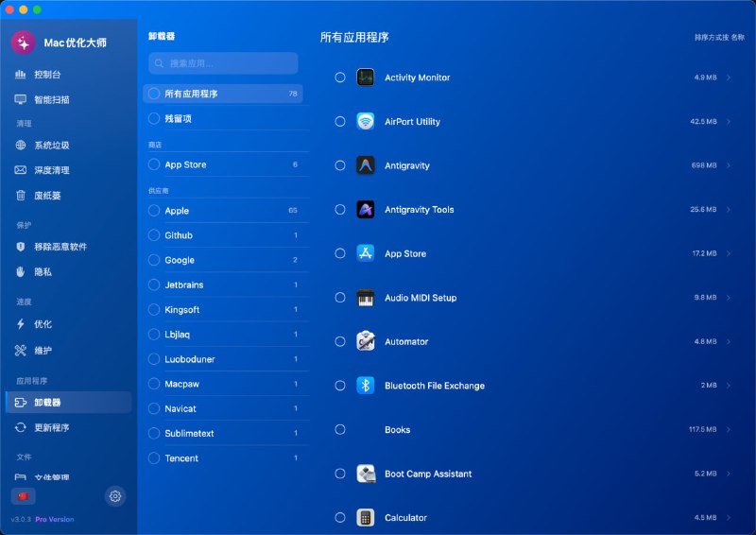Open settings via the gear icon
Screen dimensions: 756x535
point(115,496)
